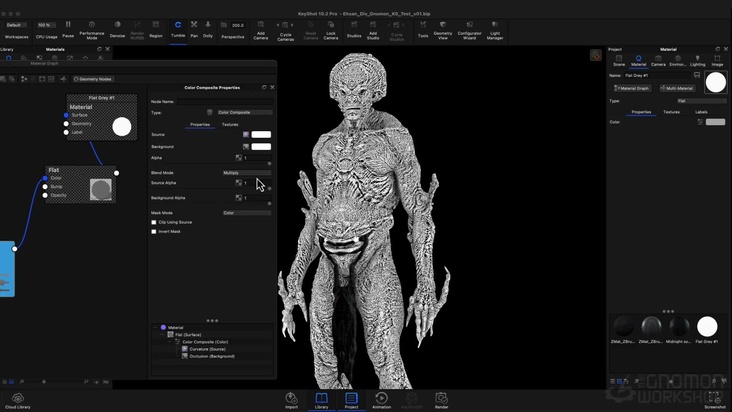Collapse the Color Composite (Color) tree node
Image resolution: width=732 pixels, height=412 pixels.
click(170, 342)
